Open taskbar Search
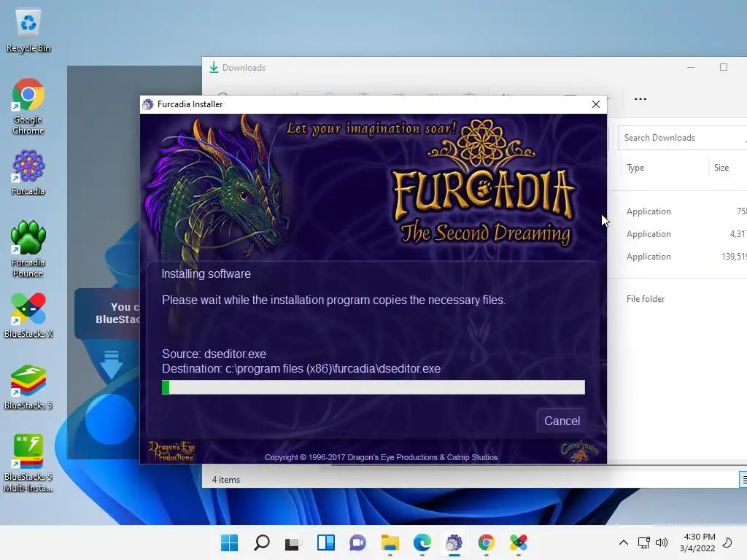 (x=261, y=542)
